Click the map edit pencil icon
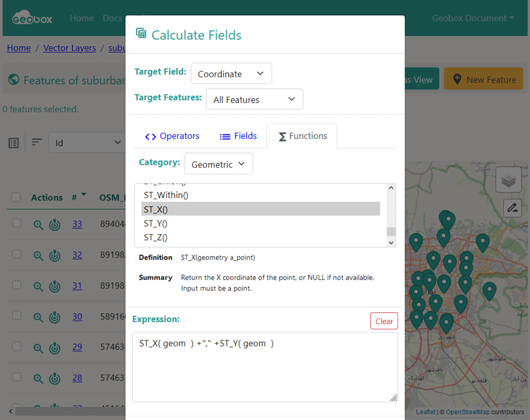This screenshot has width=530, height=420. point(512,208)
